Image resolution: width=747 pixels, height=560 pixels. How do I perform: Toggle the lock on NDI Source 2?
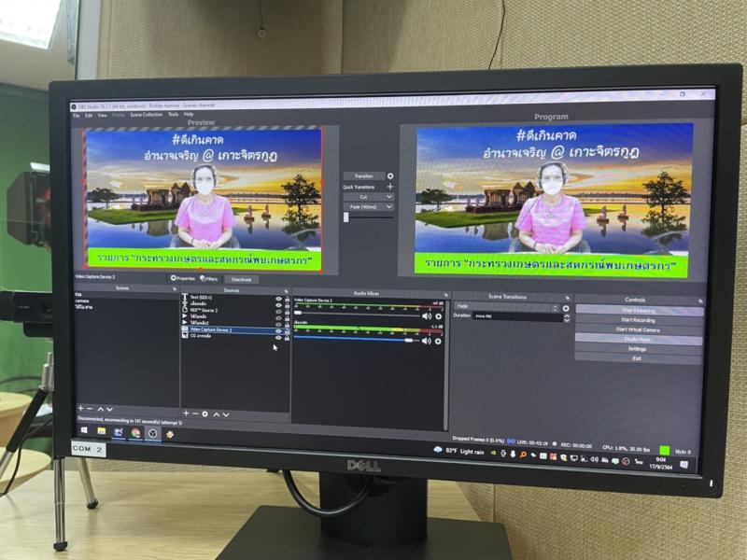[x=288, y=313]
